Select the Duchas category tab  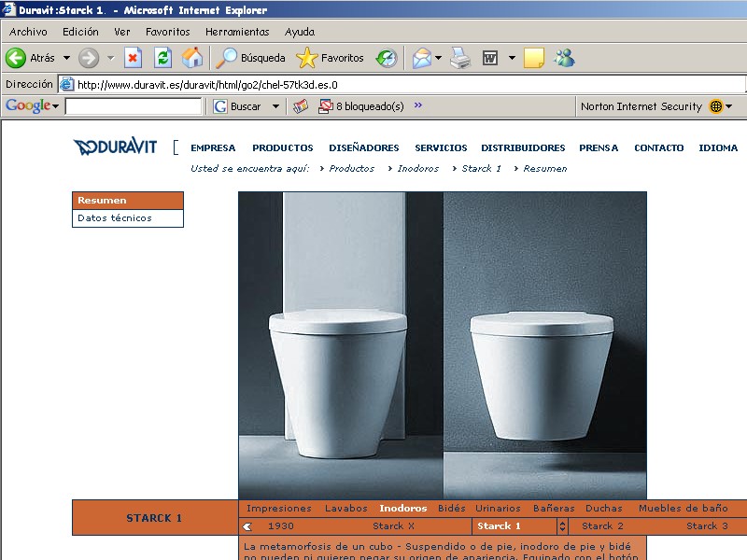point(603,508)
